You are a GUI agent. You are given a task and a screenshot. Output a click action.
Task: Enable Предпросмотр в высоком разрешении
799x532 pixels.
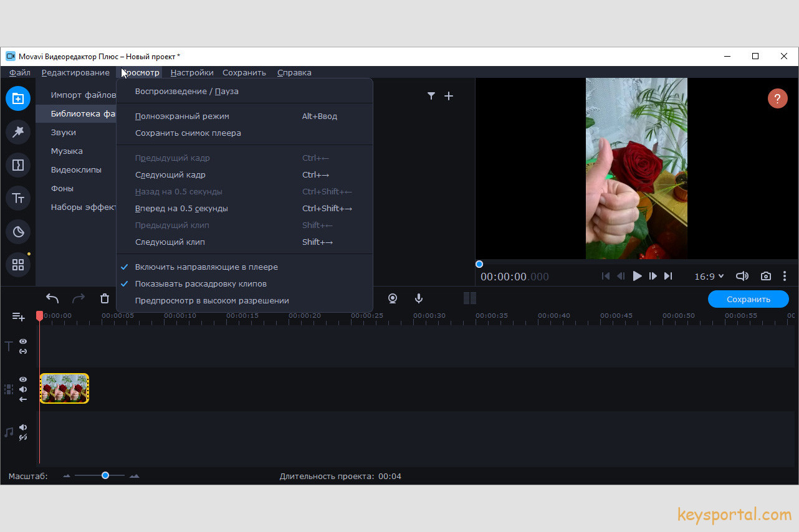[212, 300]
